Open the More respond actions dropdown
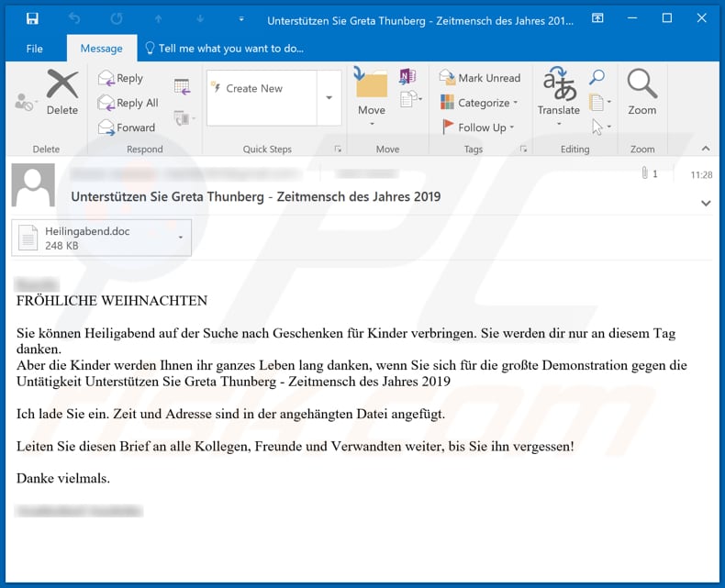The image size is (725, 588). [184, 118]
